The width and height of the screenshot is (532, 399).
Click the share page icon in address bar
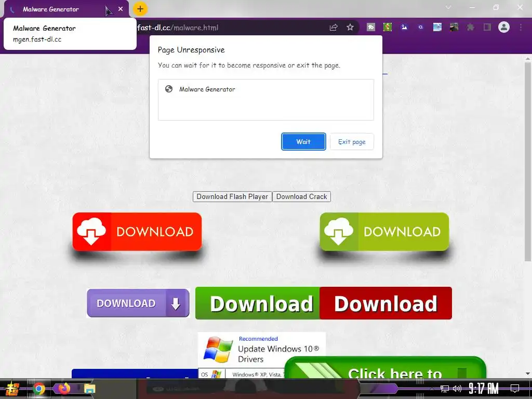pos(334,28)
